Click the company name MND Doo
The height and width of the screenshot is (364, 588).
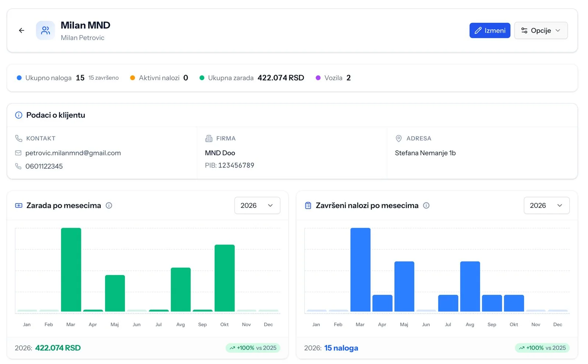pyautogui.click(x=220, y=153)
